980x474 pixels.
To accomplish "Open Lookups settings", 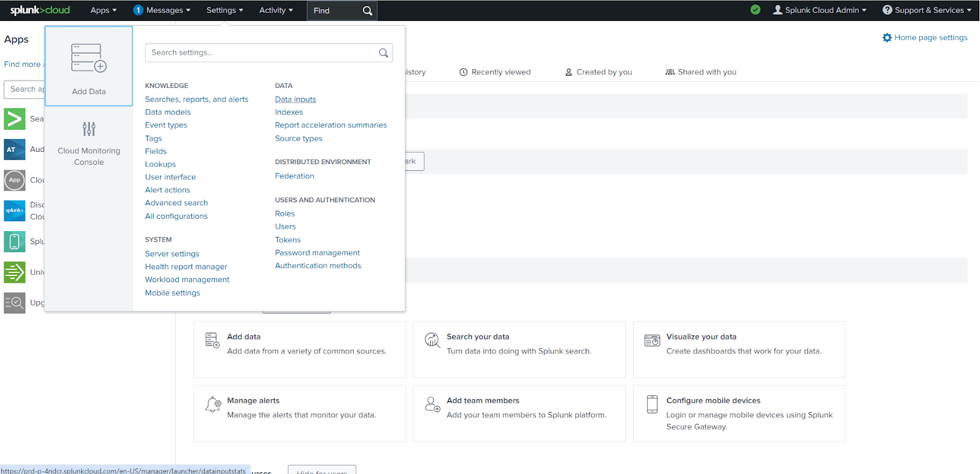I will [161, 164].
